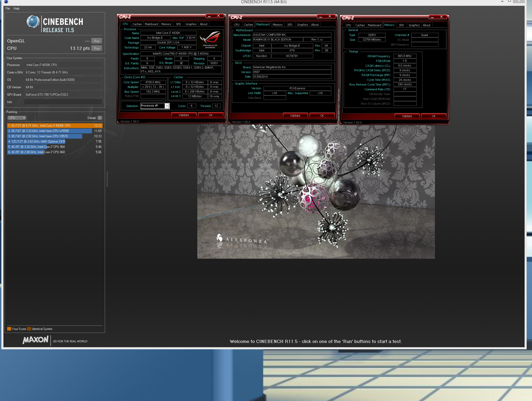Open About tab in first CPU-Z window
532x401 pixels.
click(203, 24)
